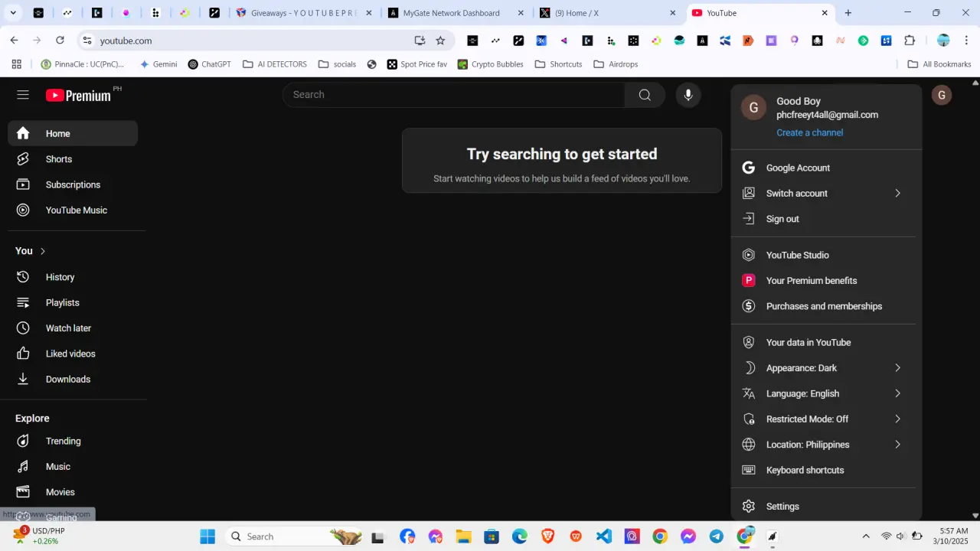The image size is (980, 551).
Task: Click the Create a channel link
Action: click(x=809, y=132)
